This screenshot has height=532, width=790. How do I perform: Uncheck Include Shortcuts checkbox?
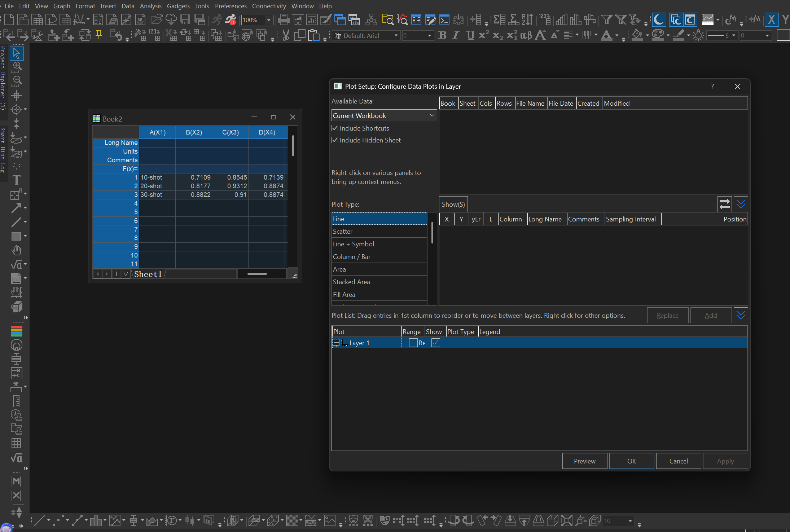(x=335, y=128)
